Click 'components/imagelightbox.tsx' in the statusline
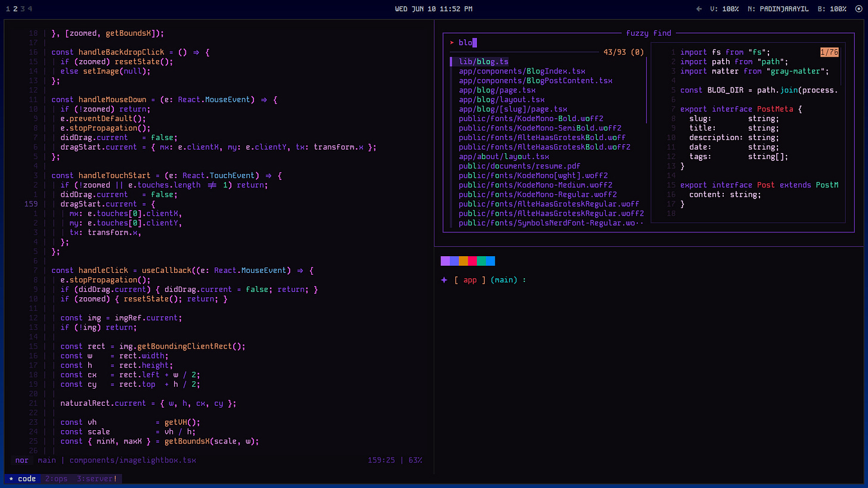 132,461
